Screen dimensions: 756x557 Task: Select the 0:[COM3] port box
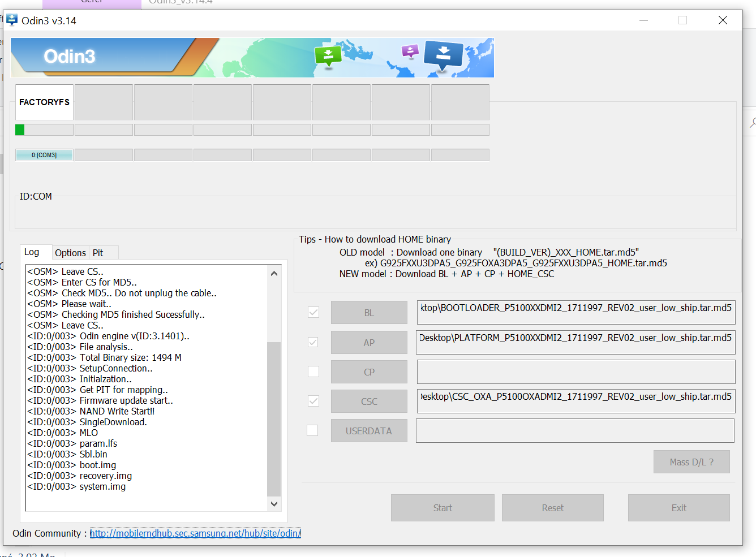[x=44, y=155]
